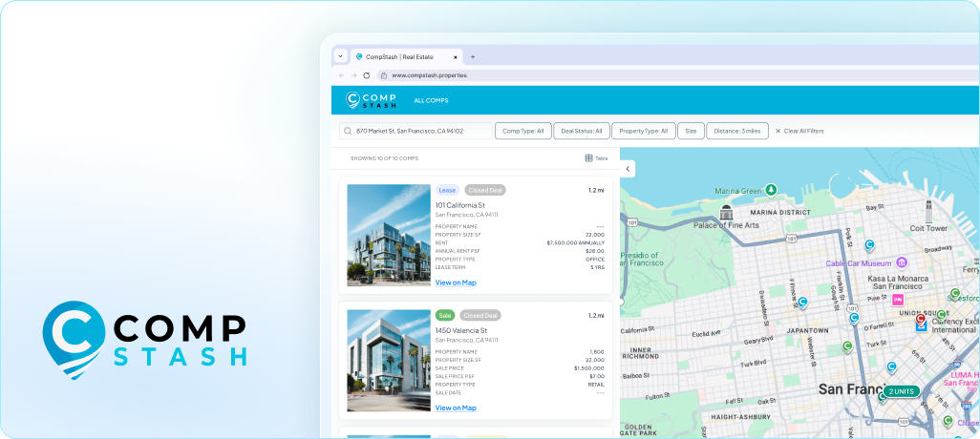Open the browser tab search dropdown arrow
This screenshot has width=980, height=439.
pos(340,56)
